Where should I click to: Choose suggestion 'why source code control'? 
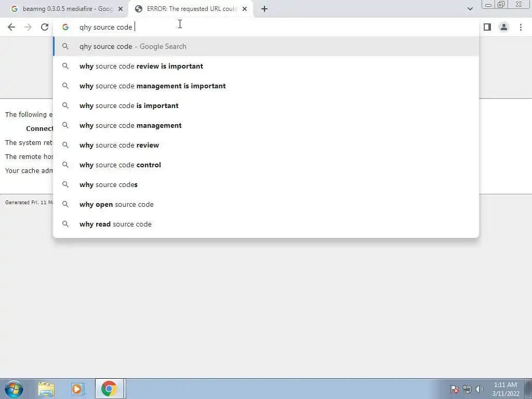tap(266, 165)
